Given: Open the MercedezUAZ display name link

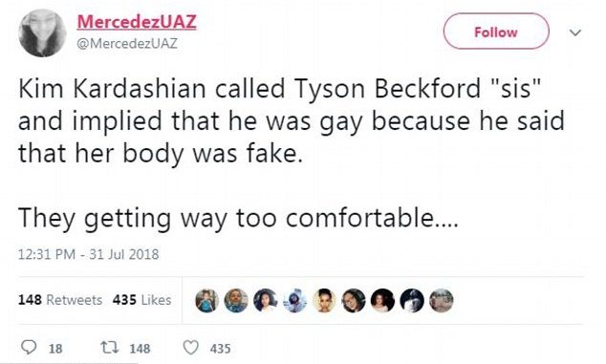Looking at the screenshot, I should coord(137,21).
